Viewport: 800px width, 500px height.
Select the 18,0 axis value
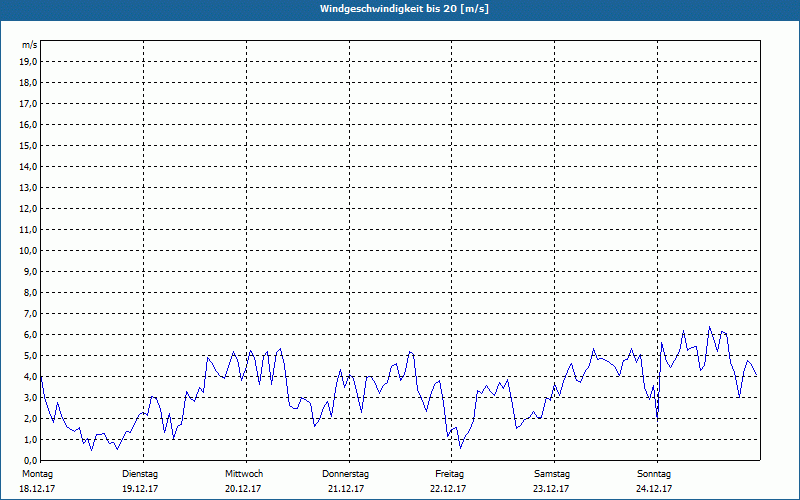28,83
